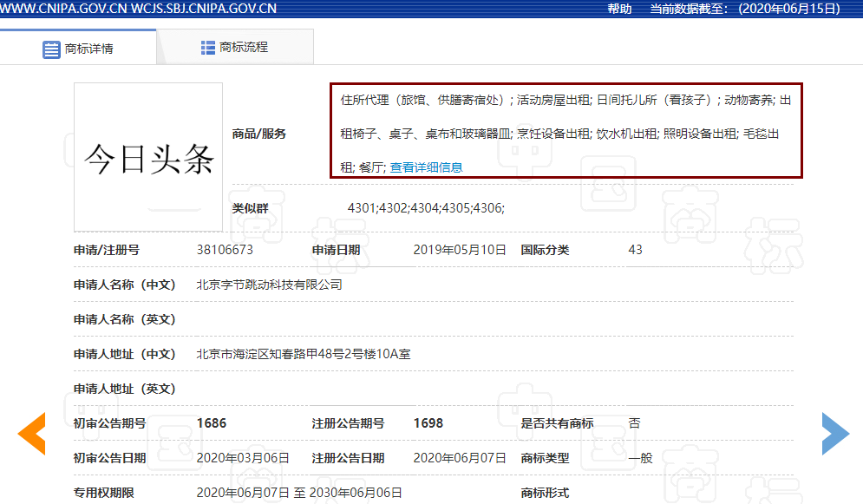Click the 商标类型 label

[545, 458]
